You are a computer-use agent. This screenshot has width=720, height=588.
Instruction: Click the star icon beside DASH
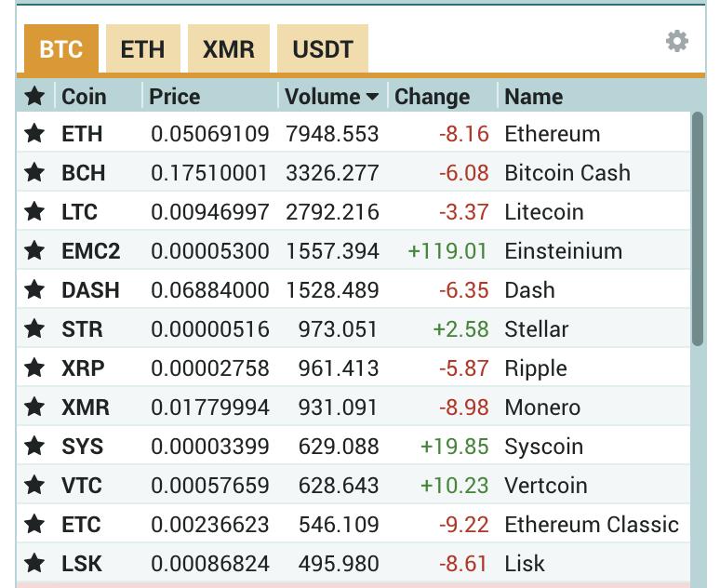point(34,290)
